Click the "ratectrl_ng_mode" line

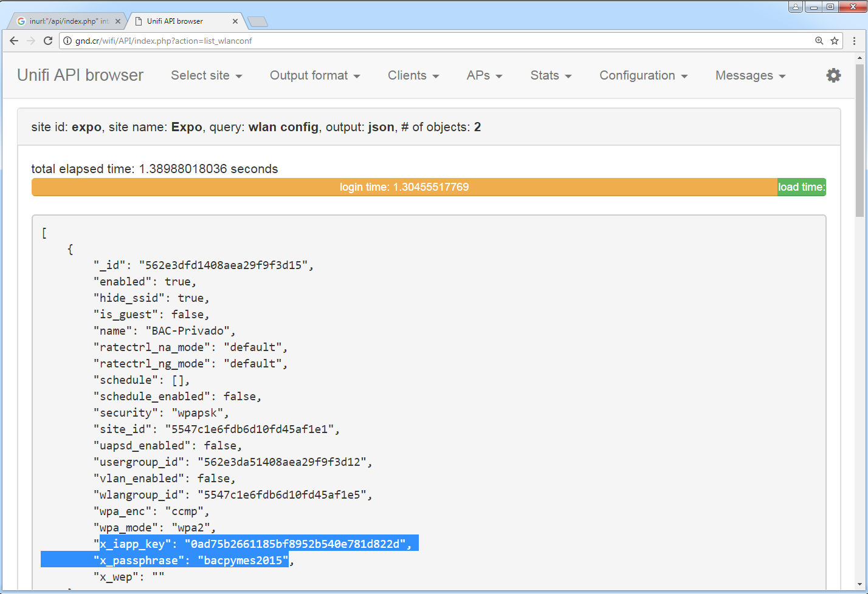pyautogui.click(x=190, y=364)
